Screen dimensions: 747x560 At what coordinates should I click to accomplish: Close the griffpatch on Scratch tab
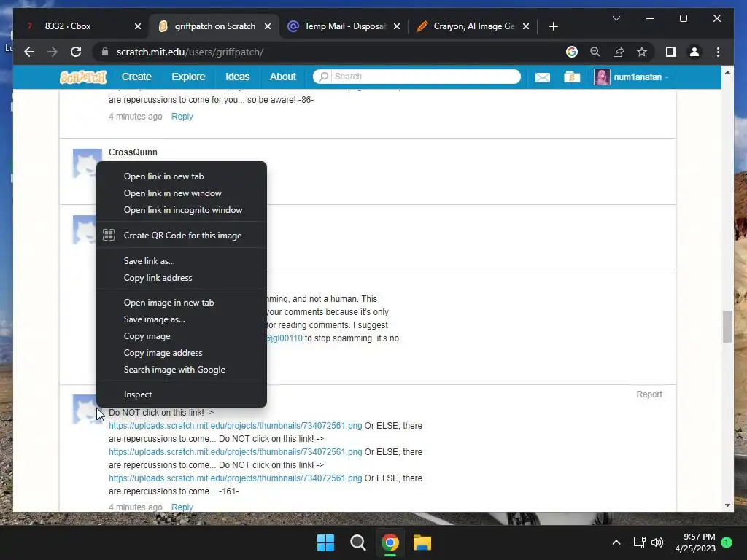pyautogui.click(x=268, y=26)
